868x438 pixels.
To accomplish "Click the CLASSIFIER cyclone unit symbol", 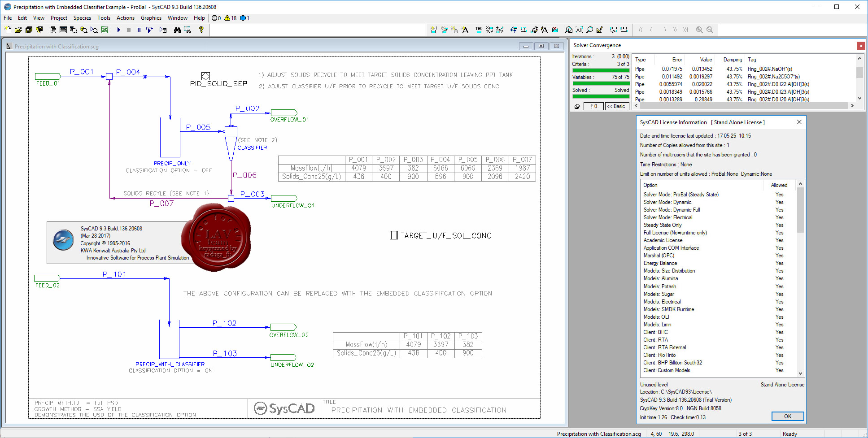I will [231, 143].
